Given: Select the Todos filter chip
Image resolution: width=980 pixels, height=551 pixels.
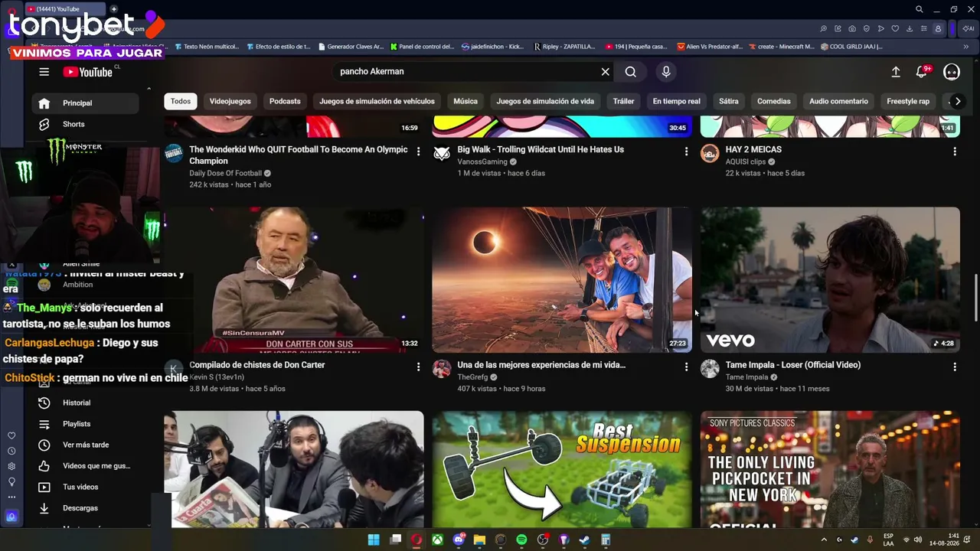Looking at the screenshot, I should coord(181,101).
